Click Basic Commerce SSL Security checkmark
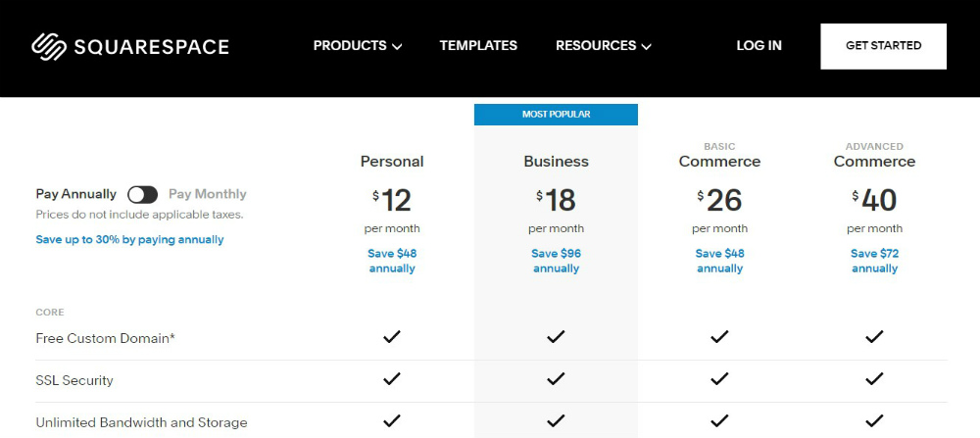 click(719, 380)
